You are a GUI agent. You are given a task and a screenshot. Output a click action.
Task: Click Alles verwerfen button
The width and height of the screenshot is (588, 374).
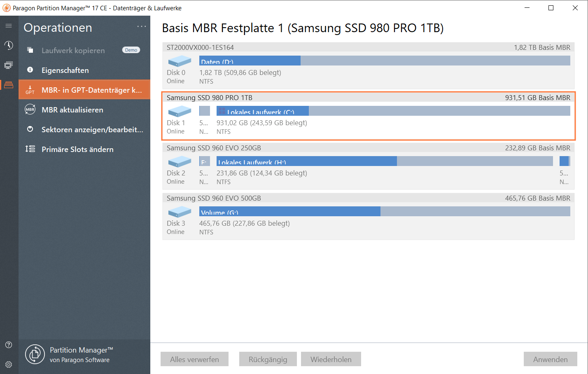pyautogui.click(x=194, y=359)
